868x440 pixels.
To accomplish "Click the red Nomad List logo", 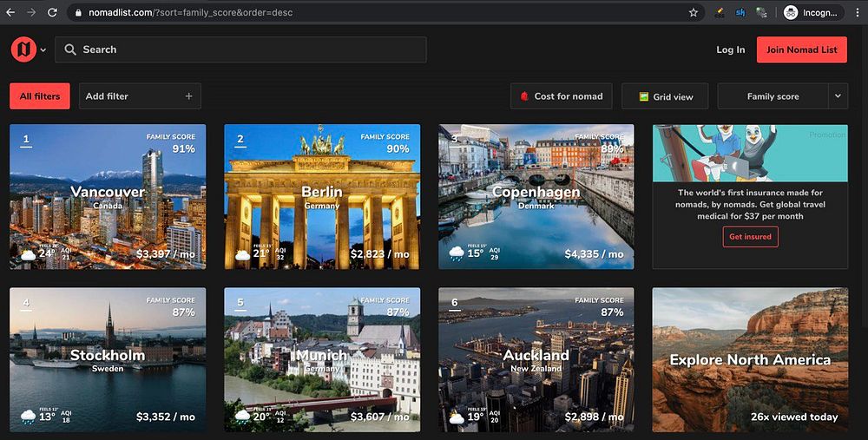I will pyautogui.click(x=23, y=49).
